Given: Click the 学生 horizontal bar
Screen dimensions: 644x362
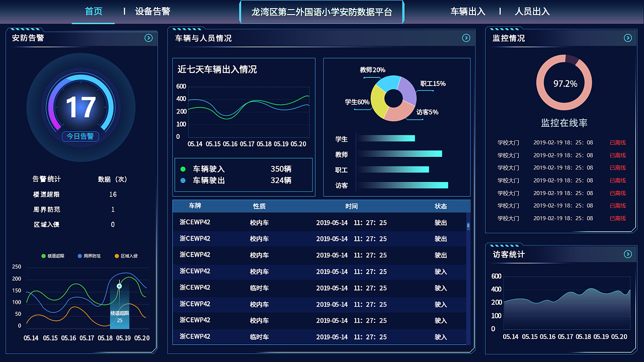Looking at the screenshot, I should 386,138.
